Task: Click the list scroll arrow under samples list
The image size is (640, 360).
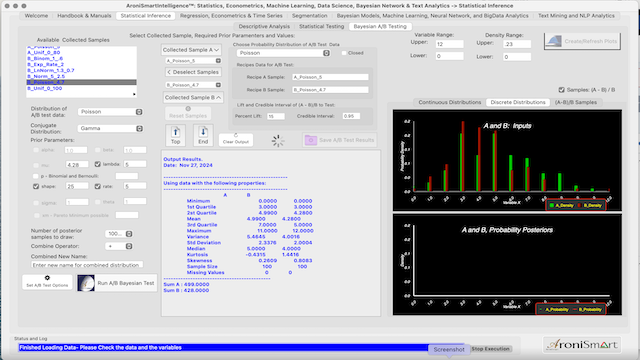Action: coord(134,95)
